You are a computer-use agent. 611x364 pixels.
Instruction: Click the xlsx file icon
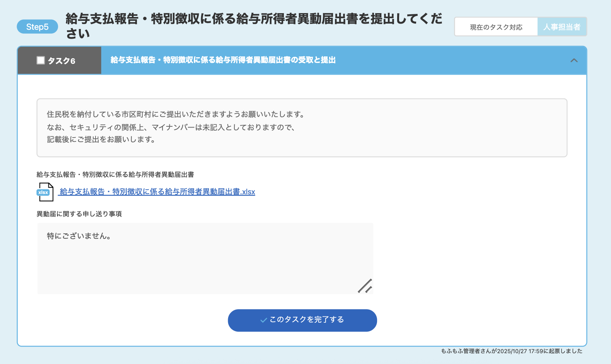point(45,192)
